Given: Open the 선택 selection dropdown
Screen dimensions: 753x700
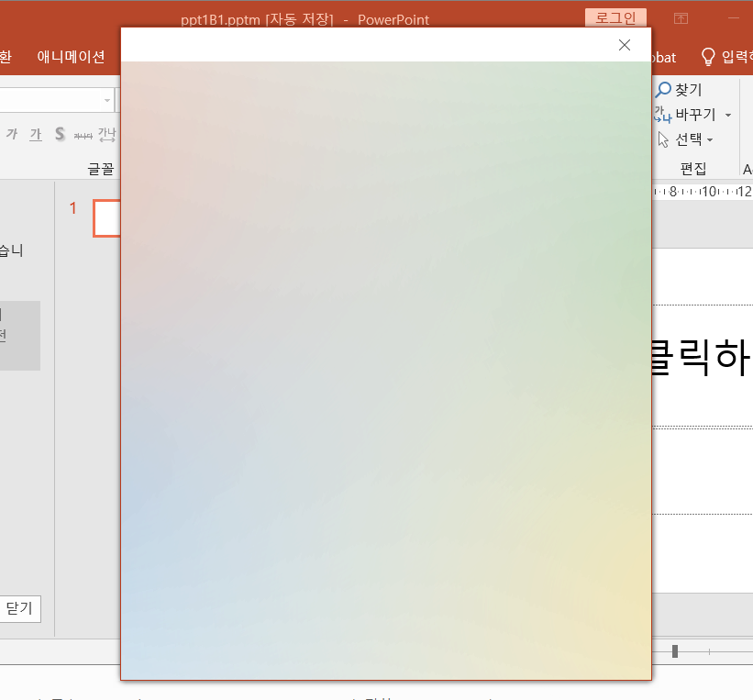Looking at the screenshot, I should [685, 139].
